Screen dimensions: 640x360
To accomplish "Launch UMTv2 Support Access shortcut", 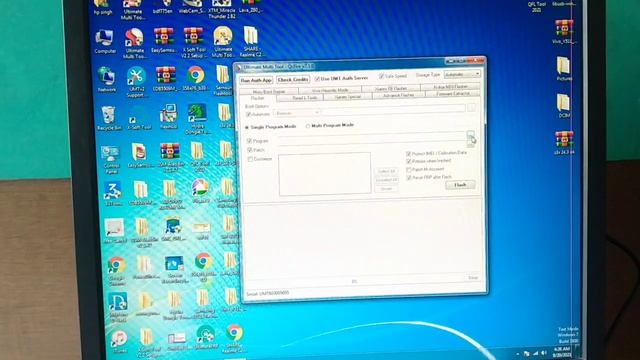I will click(136, 82).
